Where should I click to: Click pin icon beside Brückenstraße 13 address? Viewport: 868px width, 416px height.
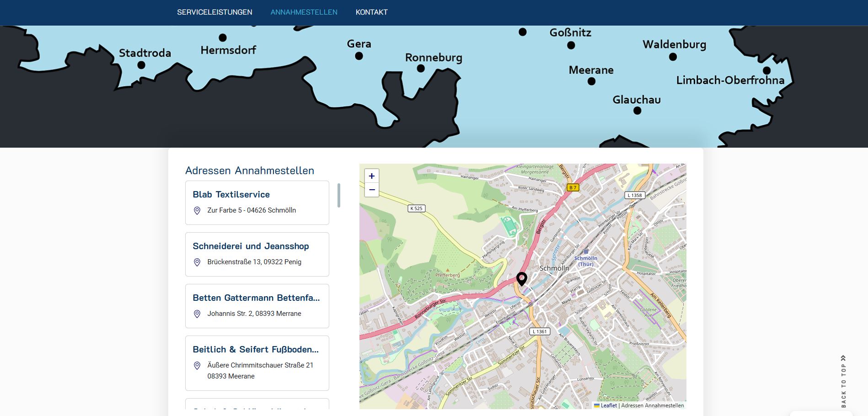point(197,262)
